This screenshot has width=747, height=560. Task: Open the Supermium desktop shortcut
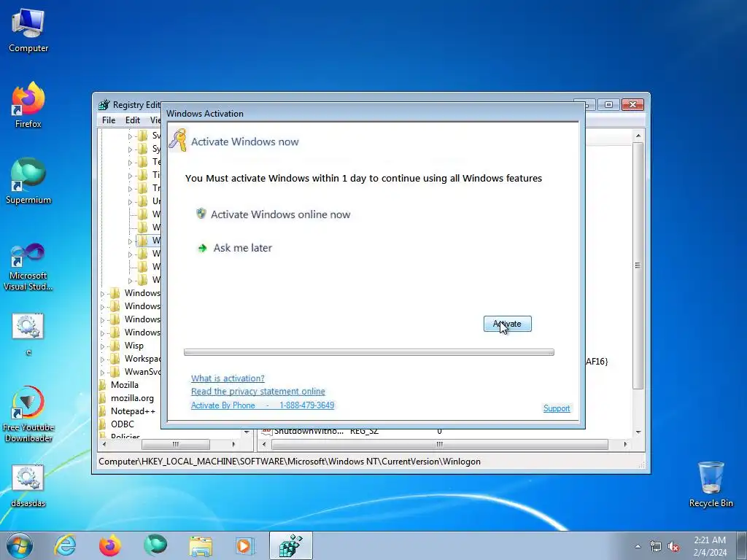coord(28,181)
